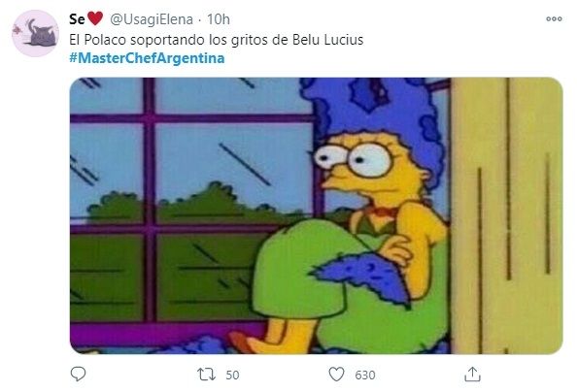Visit the @UsagiElena profile handle

152,19
